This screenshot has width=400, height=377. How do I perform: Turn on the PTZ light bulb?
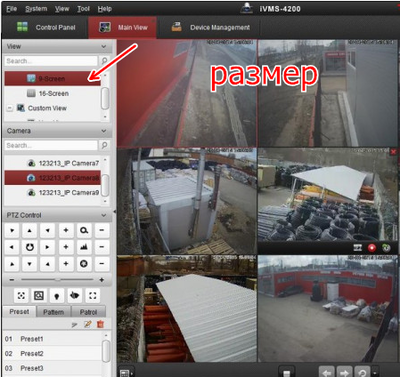pos(57,295)
